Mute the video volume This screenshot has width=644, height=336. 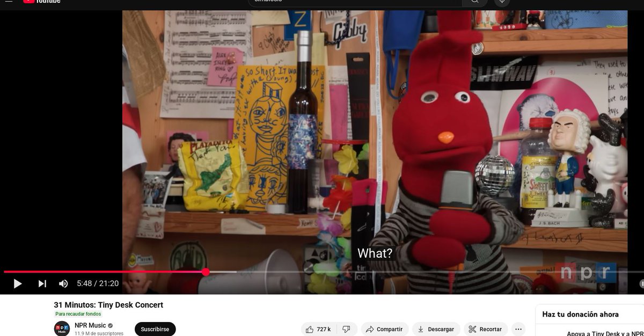[x=63, y=283]
